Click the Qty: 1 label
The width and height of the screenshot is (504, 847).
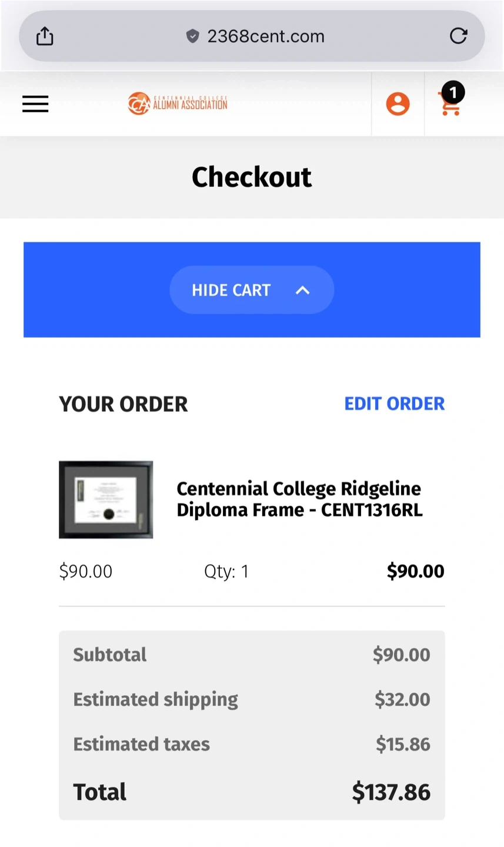(x=226, y=571)
